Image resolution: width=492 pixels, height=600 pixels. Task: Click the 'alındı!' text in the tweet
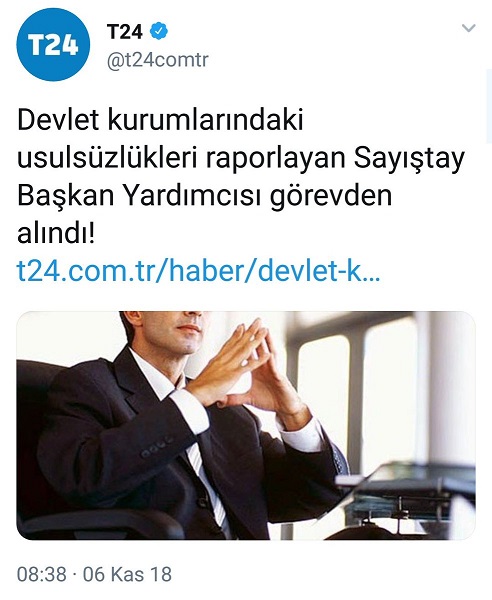tap(56, 233)
